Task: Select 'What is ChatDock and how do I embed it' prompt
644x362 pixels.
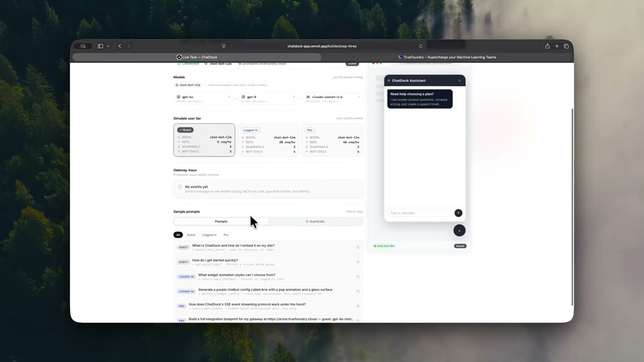Action: (268, 247)
